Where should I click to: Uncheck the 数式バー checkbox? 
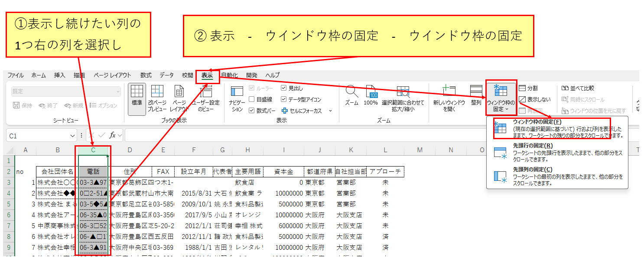tap(252, 111)
